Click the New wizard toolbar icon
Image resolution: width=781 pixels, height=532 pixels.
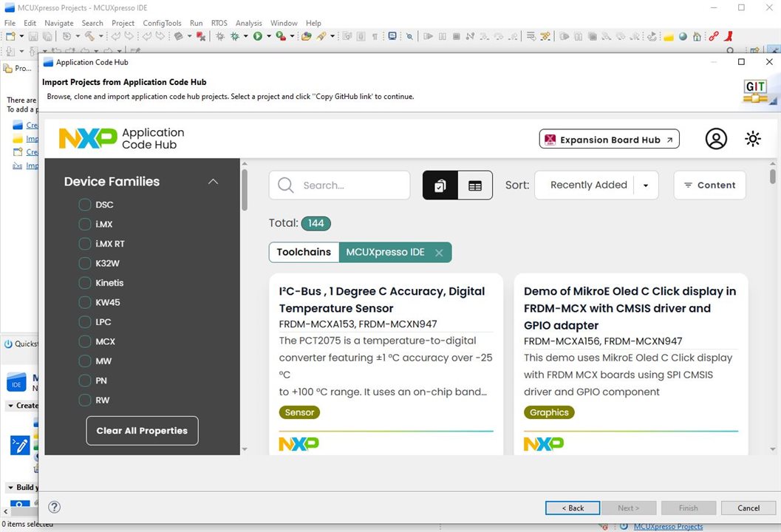tap(10, 36)
